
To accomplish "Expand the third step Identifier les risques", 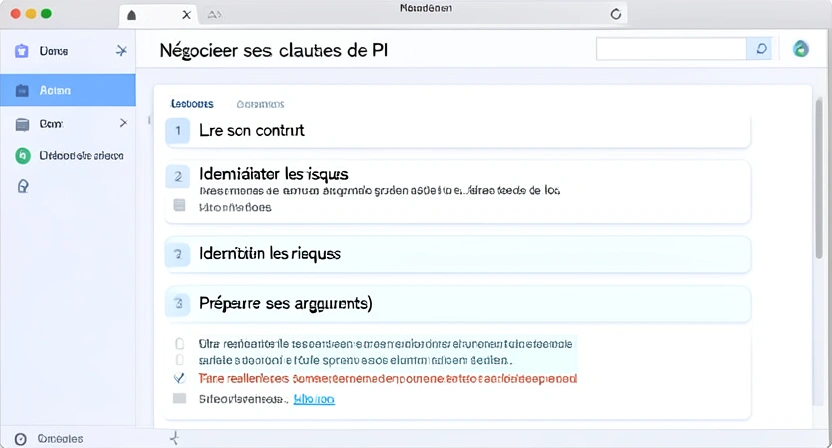I will [x=458, y=254].
